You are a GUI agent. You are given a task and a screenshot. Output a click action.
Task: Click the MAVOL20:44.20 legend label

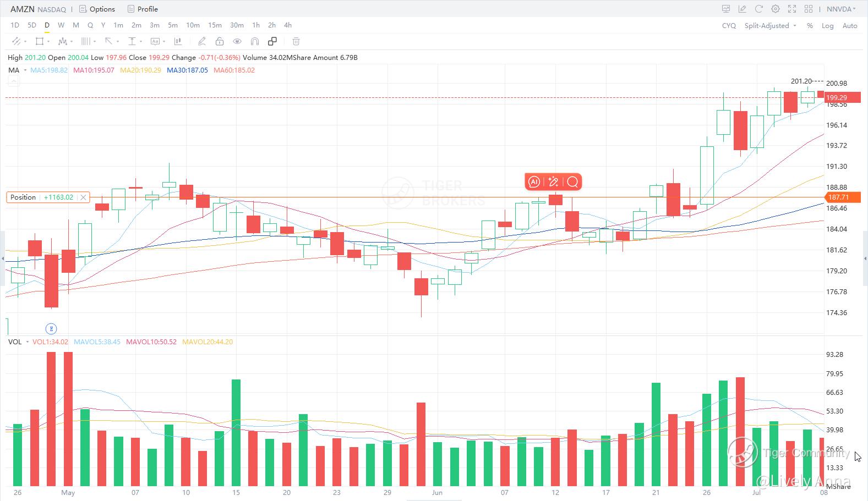tap(208, 342)
